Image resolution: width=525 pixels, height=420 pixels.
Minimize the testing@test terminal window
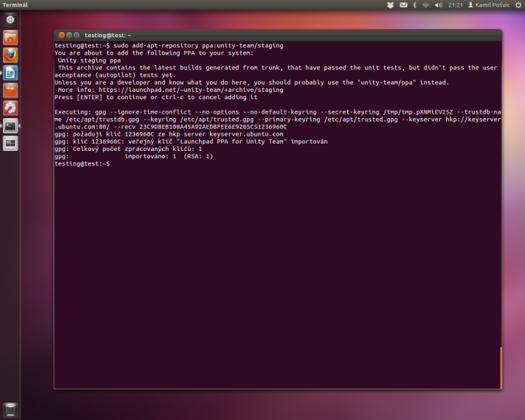click(69, 35)
